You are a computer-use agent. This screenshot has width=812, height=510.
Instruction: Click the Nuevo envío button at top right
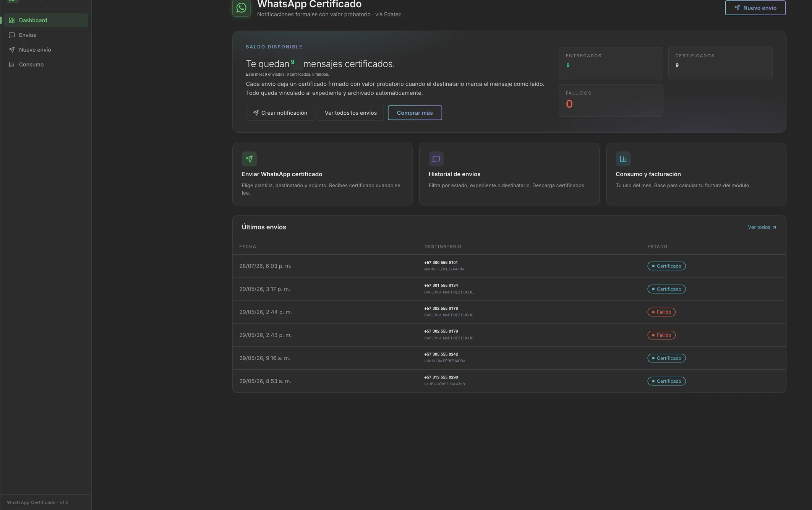point(755,8)
